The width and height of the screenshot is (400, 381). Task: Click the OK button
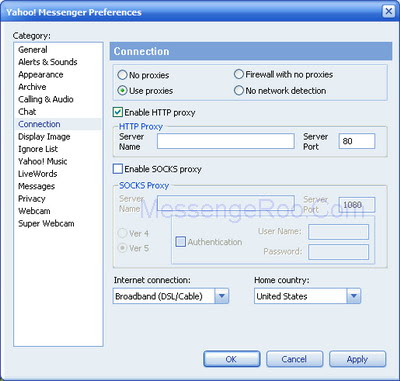(232, 359)
